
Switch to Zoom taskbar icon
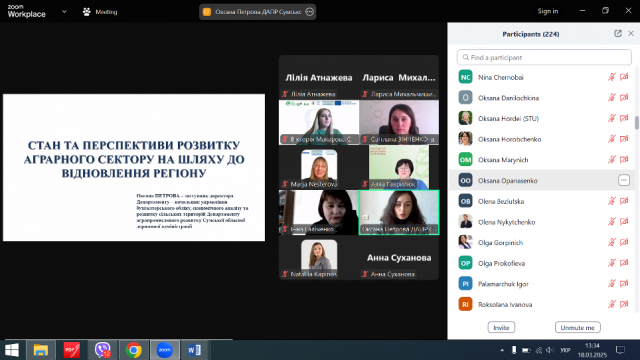click(x=164, y=350)
